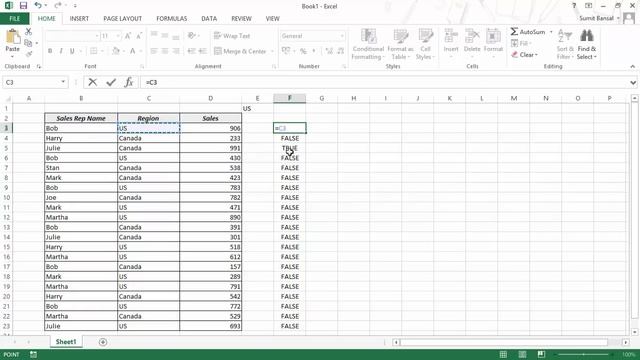Cancel the formula entry with the X icon
The image size is (640, 360).
click(93, 82)
